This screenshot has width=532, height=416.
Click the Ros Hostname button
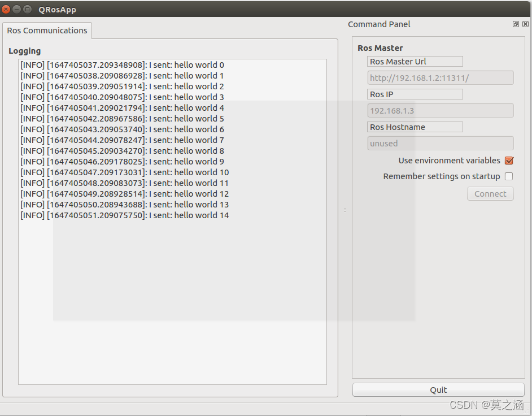[415, 127]
